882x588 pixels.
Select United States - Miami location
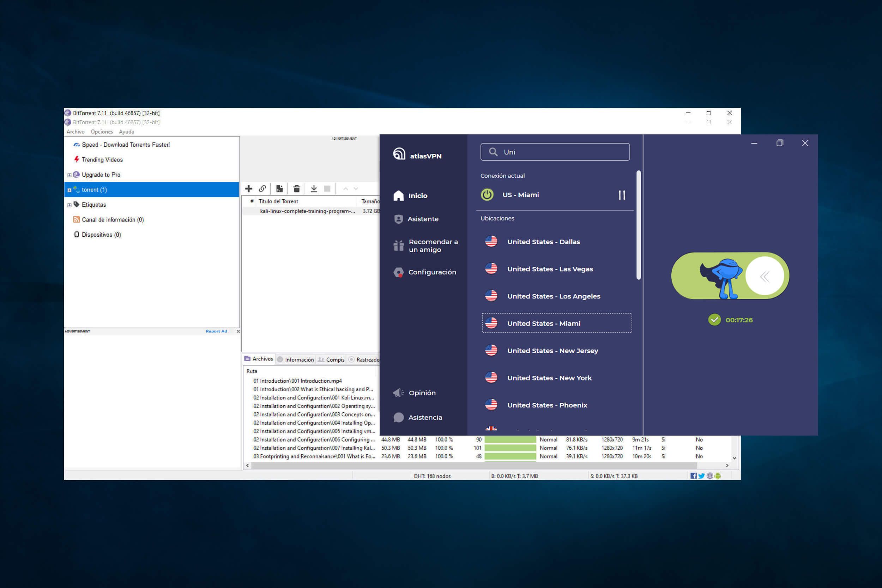[x=557, y=323]
